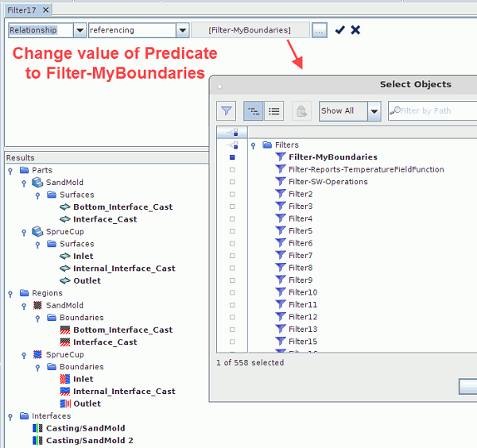Check the Filter2 checkbox
The height and width of the screenshot is (448, 477).
232,194
